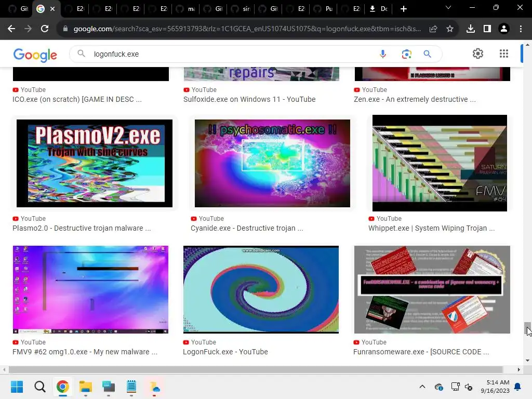
Task: Switch to the tab labeled 'sin'
Action: coord(241,9)
